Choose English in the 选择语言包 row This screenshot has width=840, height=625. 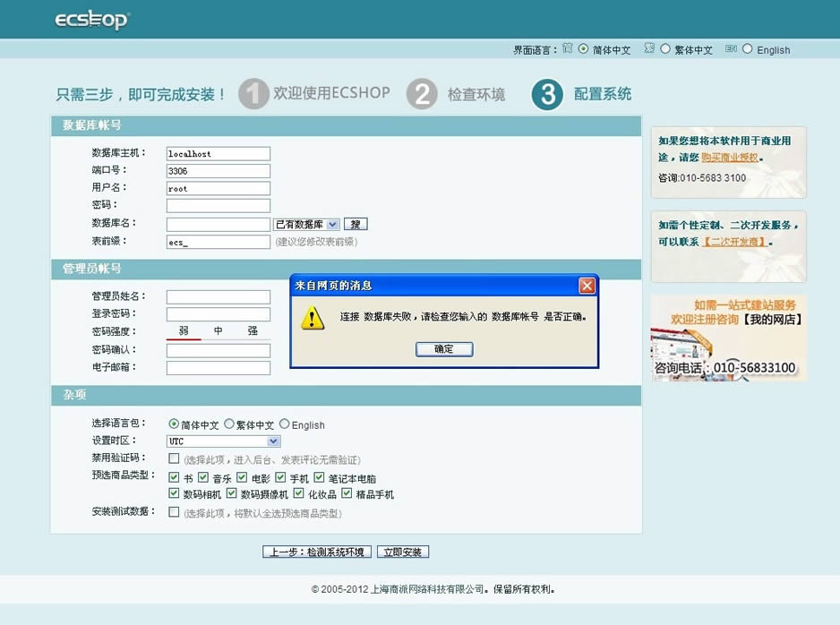coord(285,424)
